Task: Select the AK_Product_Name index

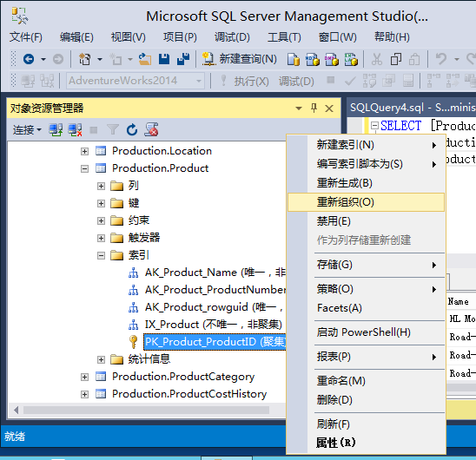Action: click(215, 273)
